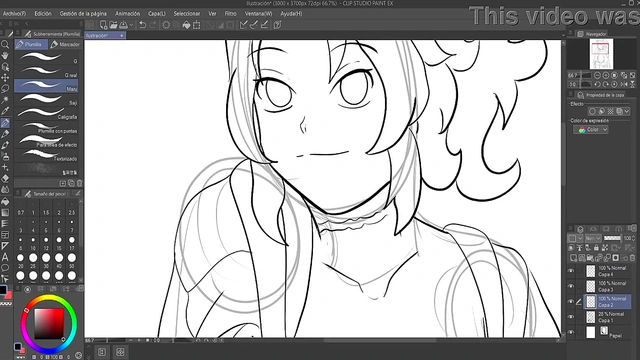640x360 pixels.
Task: Open the Ventana menu
Action: point(258,13)
